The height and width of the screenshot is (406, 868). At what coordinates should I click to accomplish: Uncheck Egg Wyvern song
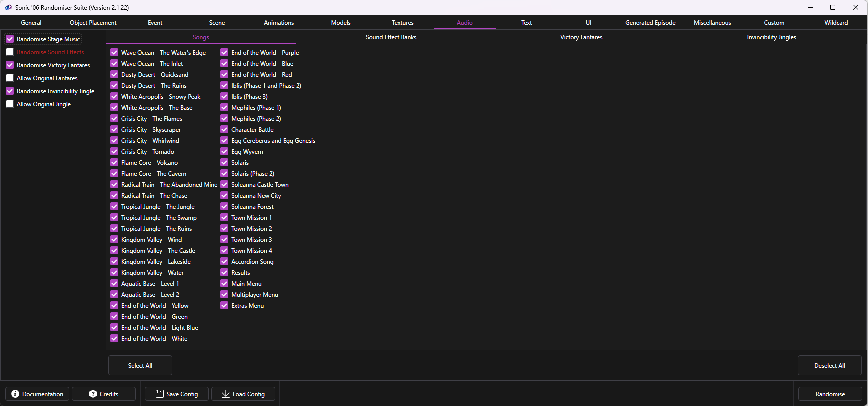[x=224, y=151]
